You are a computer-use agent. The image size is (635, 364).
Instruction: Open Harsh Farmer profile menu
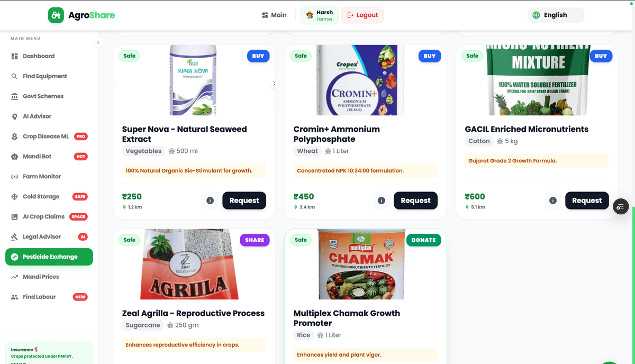coord(319,15)
